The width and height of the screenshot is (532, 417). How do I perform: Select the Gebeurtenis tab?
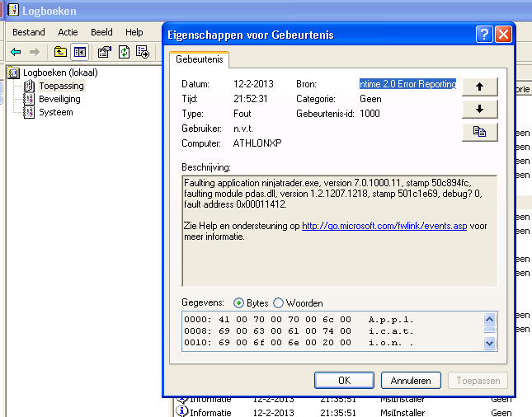click(x=199, y=59)
